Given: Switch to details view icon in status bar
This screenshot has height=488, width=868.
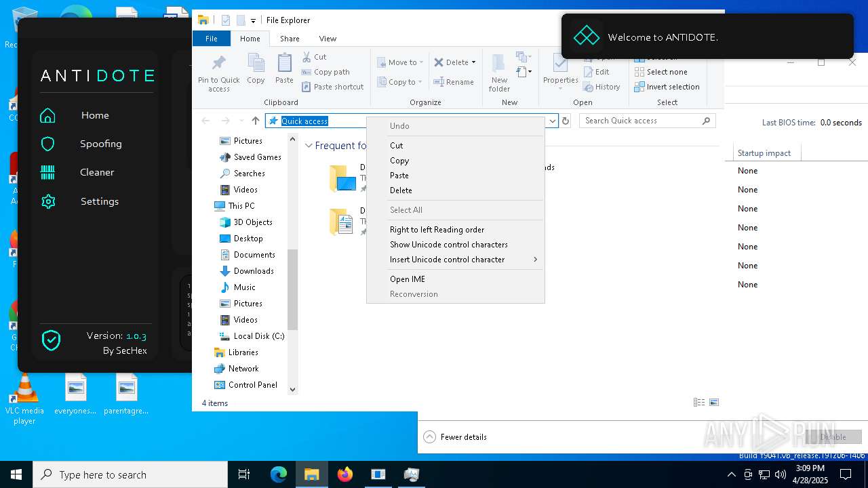Looking at the screenshot, I should [x=699, y=403].
